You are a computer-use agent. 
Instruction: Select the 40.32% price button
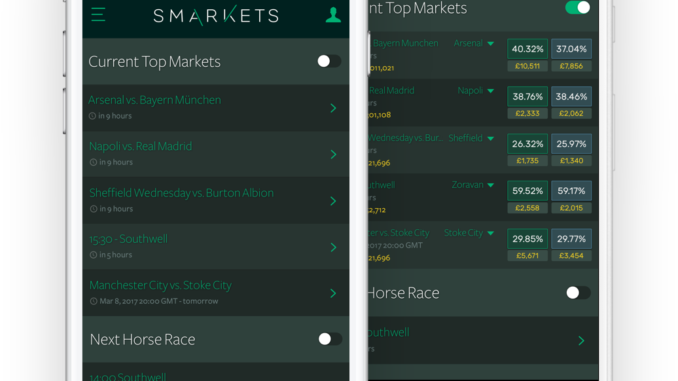(528, 49)
